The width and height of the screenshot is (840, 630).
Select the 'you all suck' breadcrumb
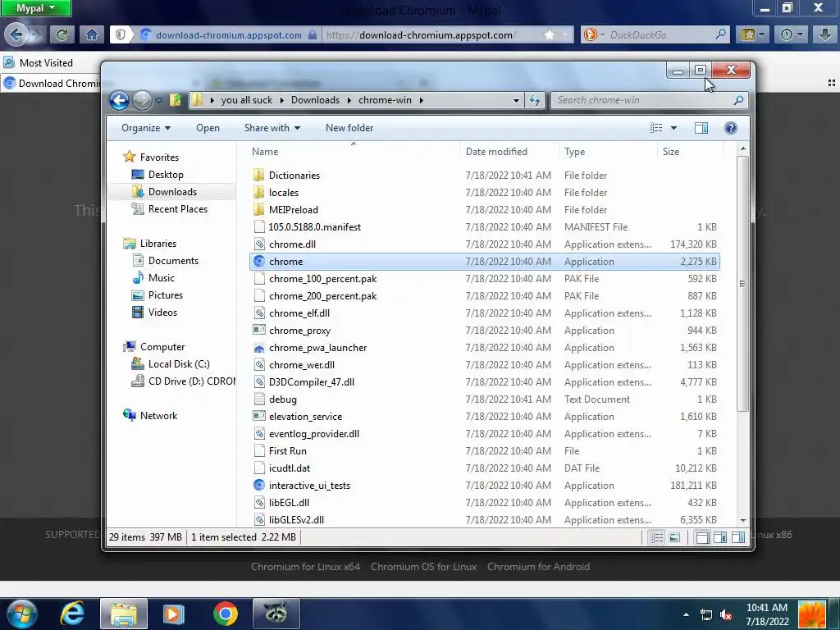246,100
